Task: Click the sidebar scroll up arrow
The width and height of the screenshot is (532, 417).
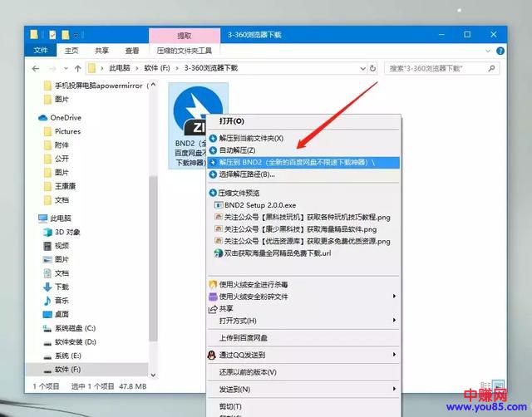Action: pos(153,85)
